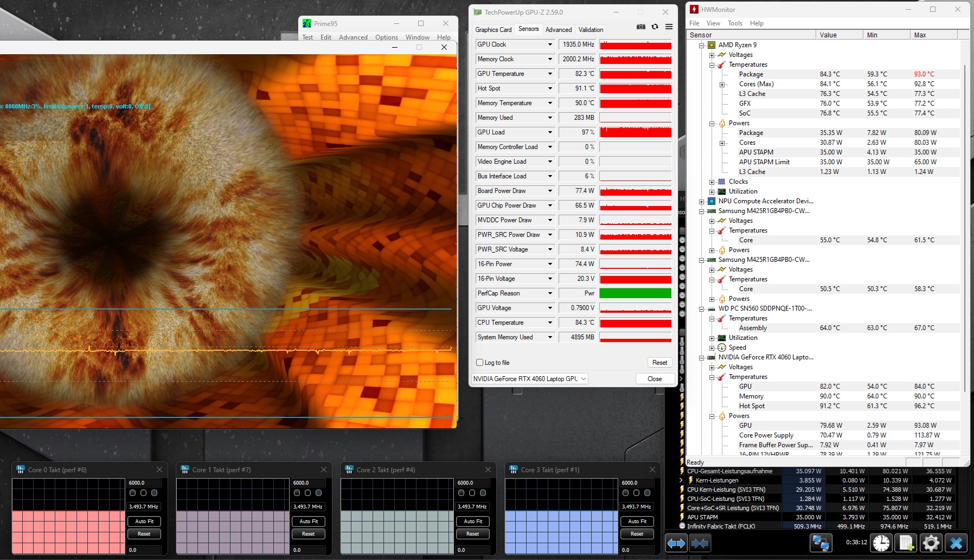Click GPU-Z refresh arrows icon

tap(655, 27)
